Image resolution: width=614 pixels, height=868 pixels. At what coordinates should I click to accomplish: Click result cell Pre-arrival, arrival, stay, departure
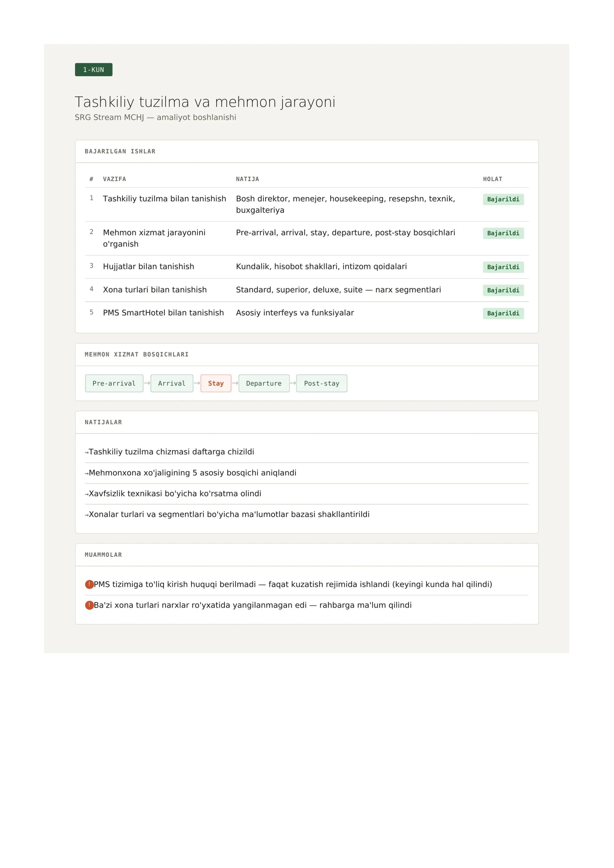click(345, 232)
